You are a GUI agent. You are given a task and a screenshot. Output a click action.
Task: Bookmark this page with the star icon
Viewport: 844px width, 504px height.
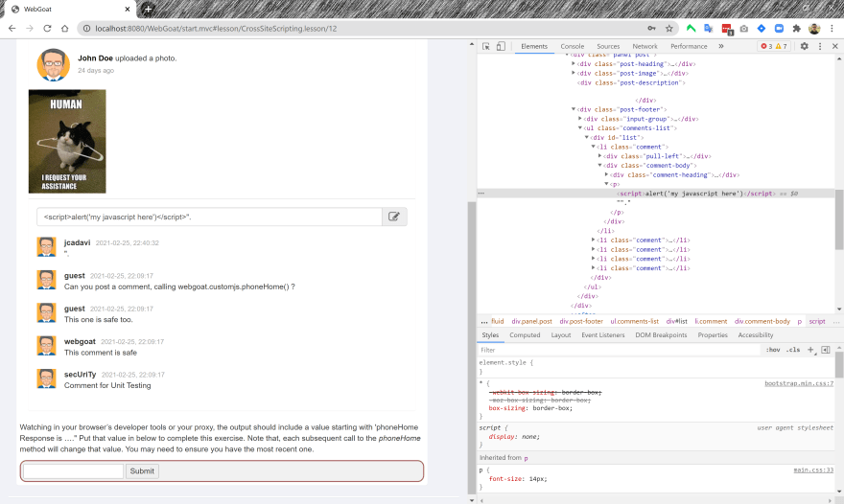point(669,29)
